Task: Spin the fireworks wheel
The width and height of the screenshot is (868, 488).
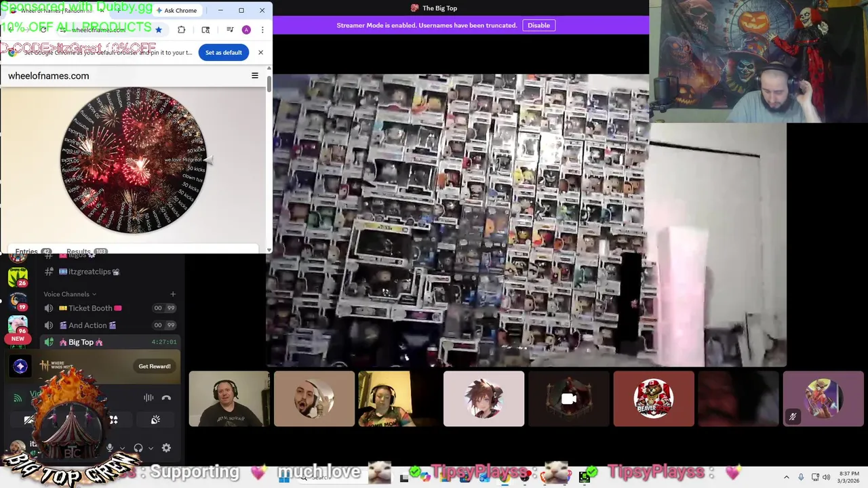Action: point(133,160)
